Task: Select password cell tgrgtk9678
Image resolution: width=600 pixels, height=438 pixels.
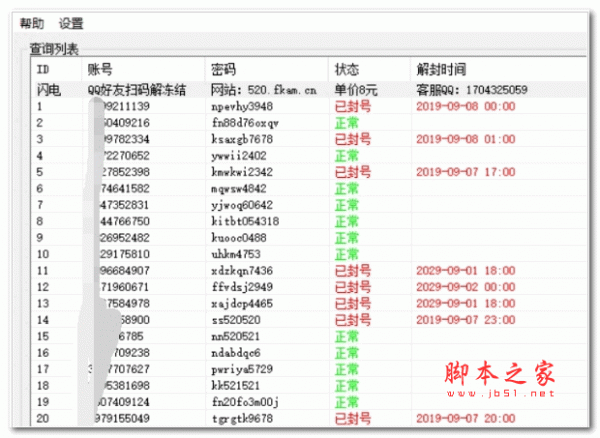Action: (x=242, y=419)
